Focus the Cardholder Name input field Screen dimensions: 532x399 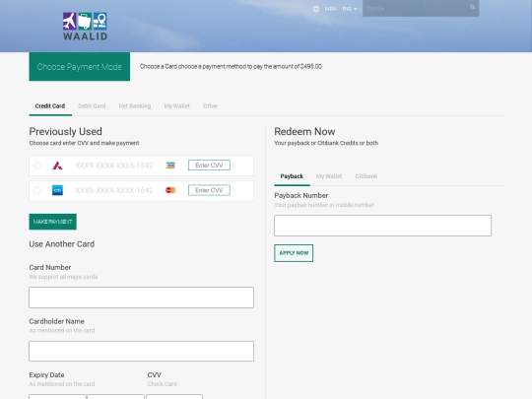[x=142, y=351]
